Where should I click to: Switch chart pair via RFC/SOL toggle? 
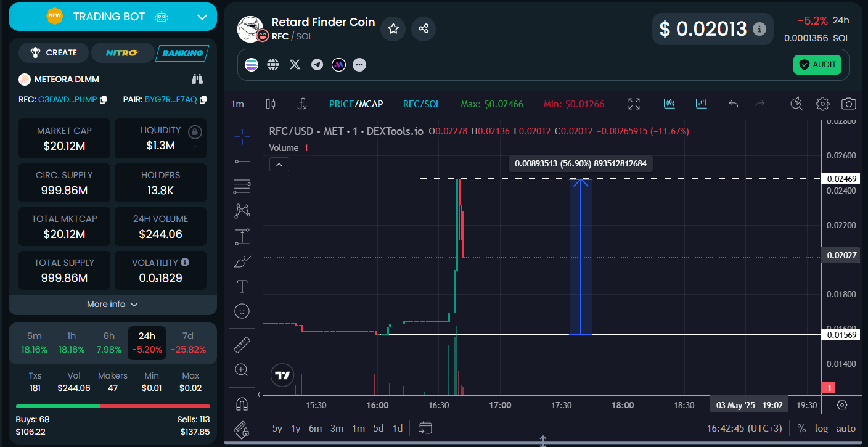click(x=422, y=104)
